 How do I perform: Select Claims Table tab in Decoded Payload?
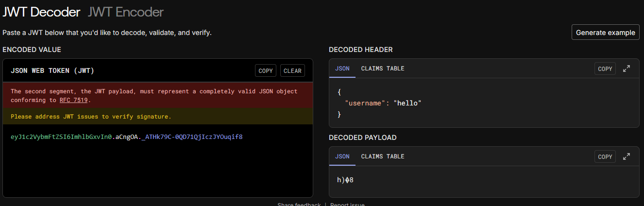pyautogui.click(x=383, y=156)
